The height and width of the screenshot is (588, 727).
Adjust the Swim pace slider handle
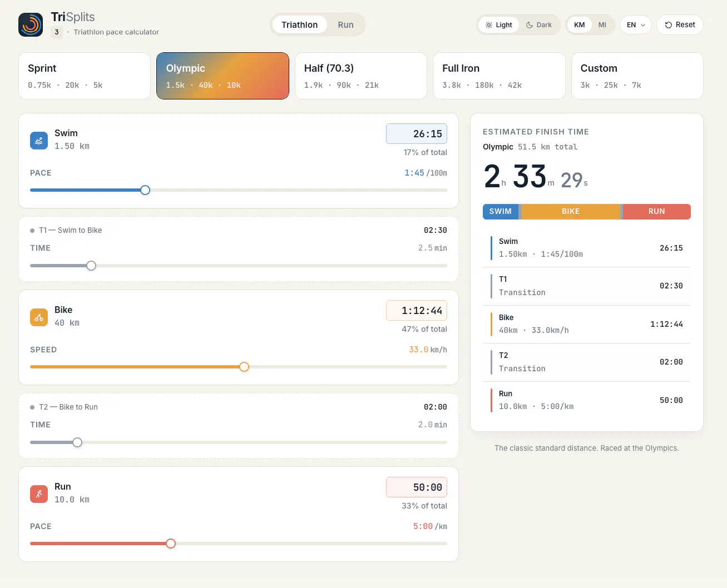tap(145, 190)
